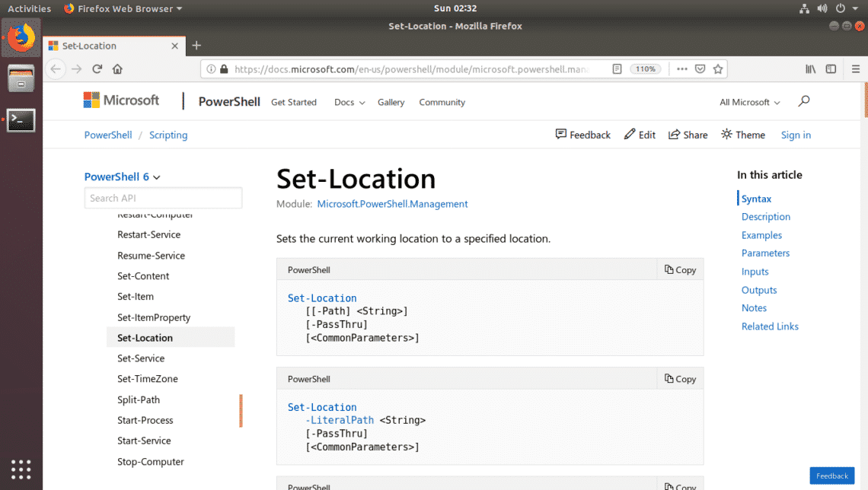Open Activities overview in top bar
Viewport: 868px width, 490px height.
click(30, 8)
